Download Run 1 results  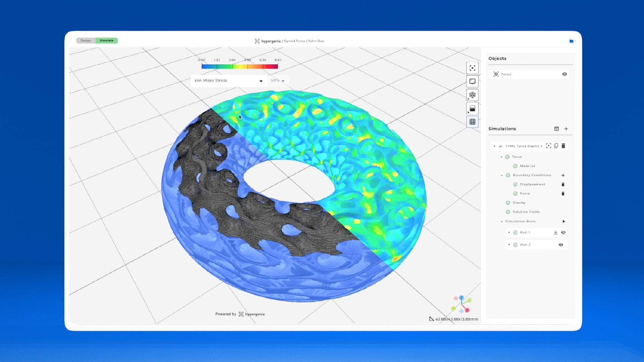pos(555,232)
